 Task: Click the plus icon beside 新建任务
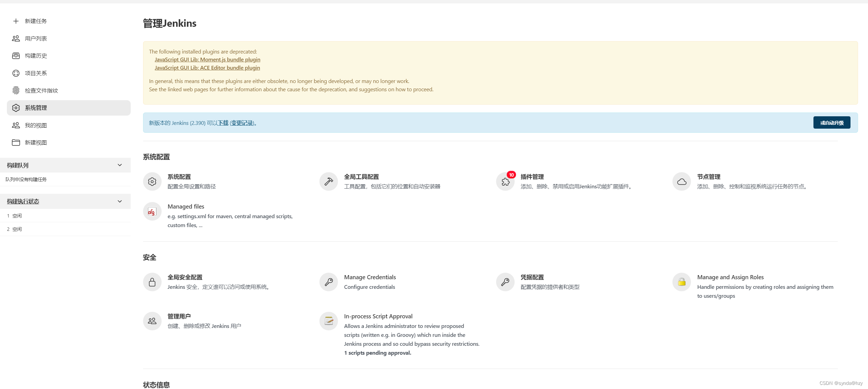pyautogui.click(x=16, y=21)
